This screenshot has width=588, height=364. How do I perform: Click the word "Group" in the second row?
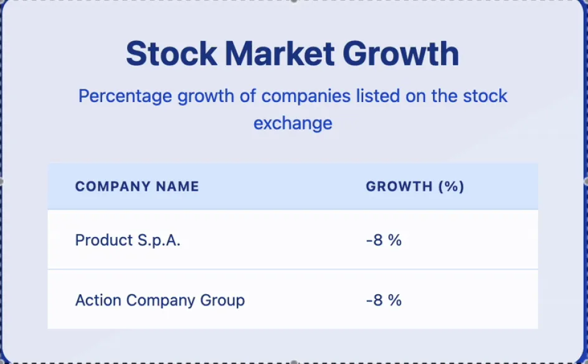(x=222, y=301)
